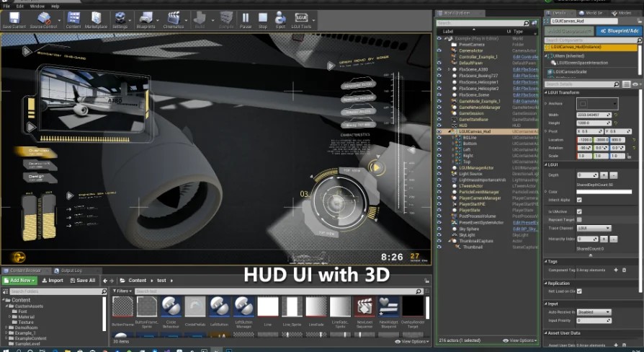Open the Anchors preset dropdown
This screenshot has height=352, width=644.
(597, 103)
